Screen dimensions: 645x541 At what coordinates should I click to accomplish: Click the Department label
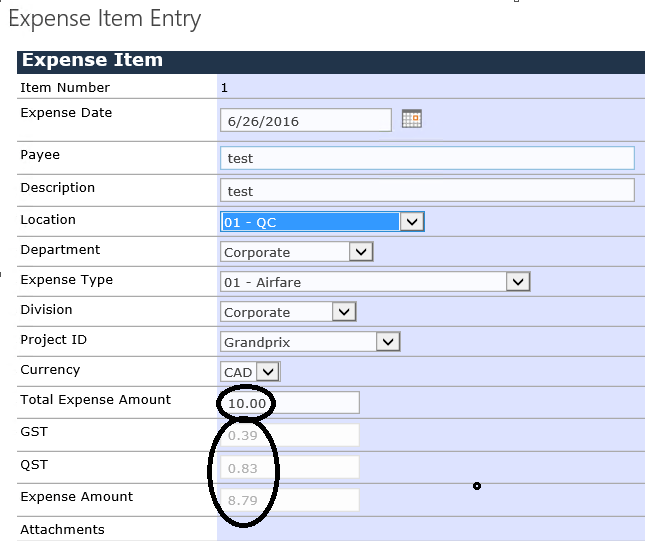coord(60,250)
